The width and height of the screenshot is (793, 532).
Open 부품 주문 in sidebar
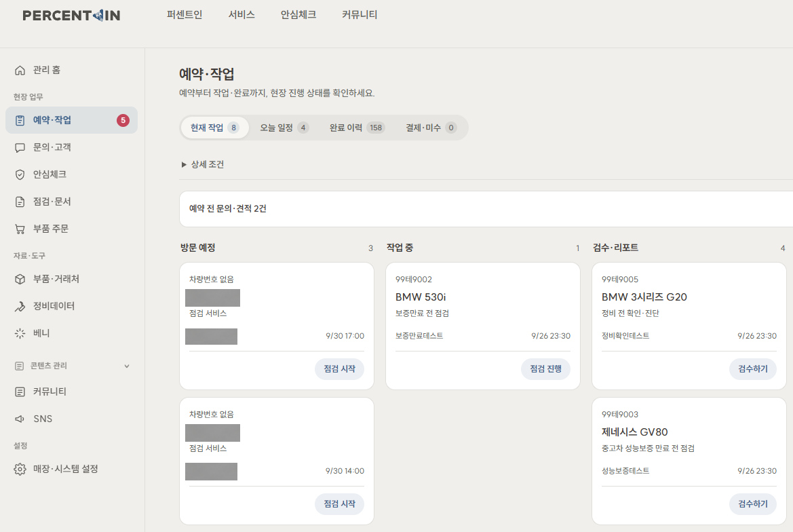(71, 229)
